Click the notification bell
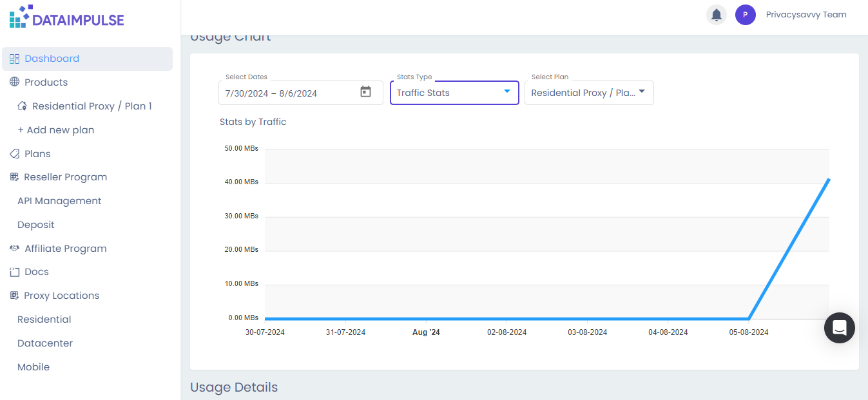Screen dimensions: 868x400 716,14
